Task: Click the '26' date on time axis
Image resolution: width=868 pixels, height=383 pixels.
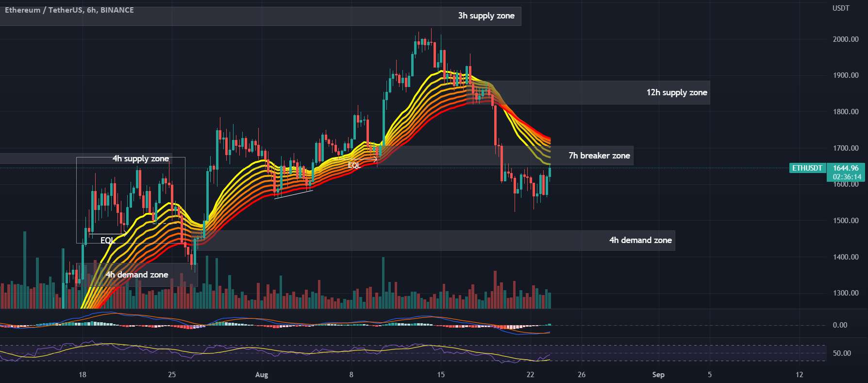Action: (x=582, y=374)
